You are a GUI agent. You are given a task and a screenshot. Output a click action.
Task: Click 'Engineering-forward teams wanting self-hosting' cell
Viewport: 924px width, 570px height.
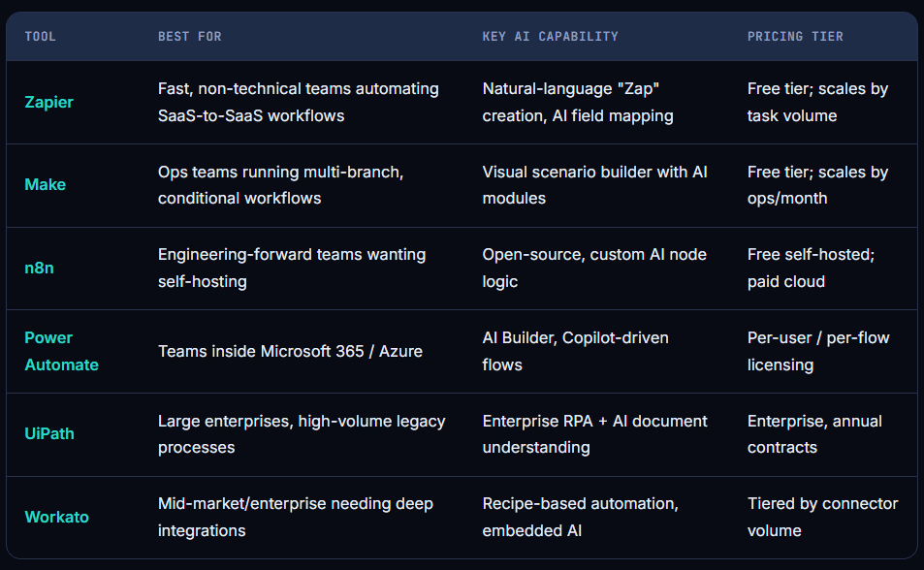[x=292, y=268]
